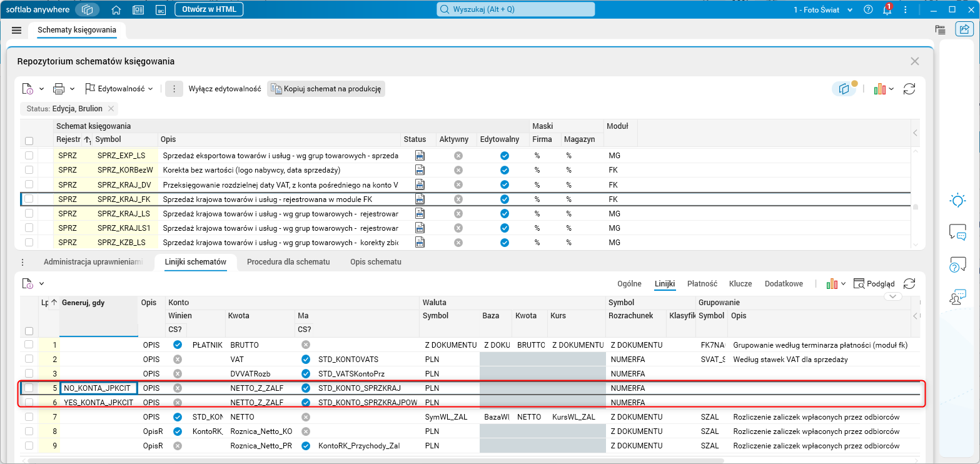Image resolution: width=980 pixels, height=464 pixels.
Task: Select checkbox of line 7 in Linijki
Action: pyautogui.click(x=29, y=416)
